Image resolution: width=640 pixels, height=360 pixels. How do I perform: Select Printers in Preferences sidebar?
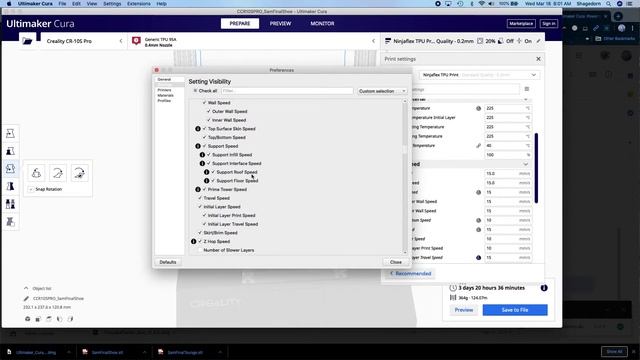click(x=164, y=90)
